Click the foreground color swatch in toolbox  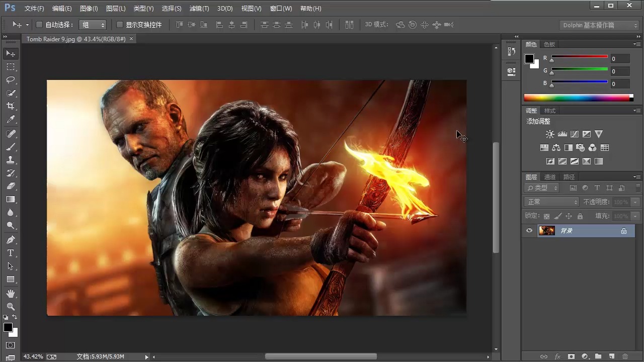click(x=8, y=327)
